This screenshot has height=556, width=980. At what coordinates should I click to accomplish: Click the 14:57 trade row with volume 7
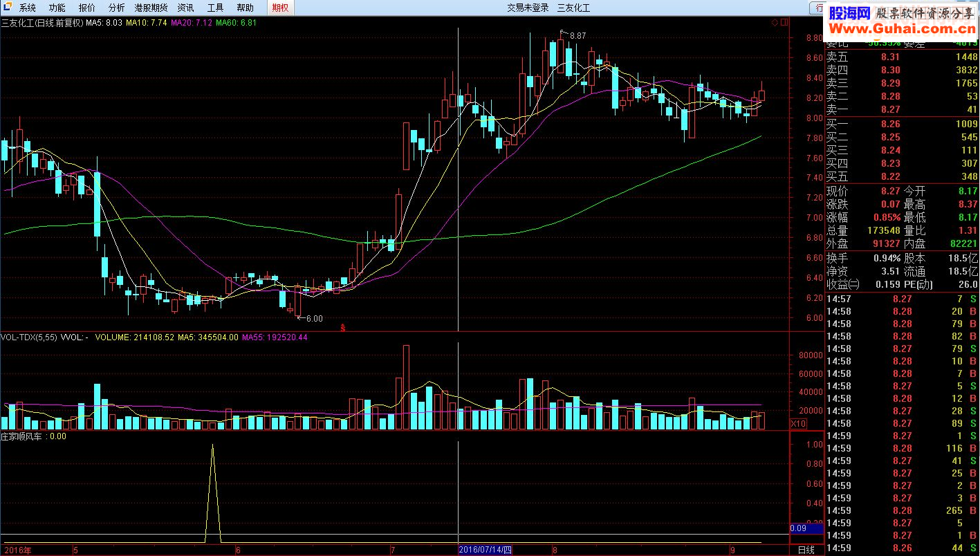[903, 299]
